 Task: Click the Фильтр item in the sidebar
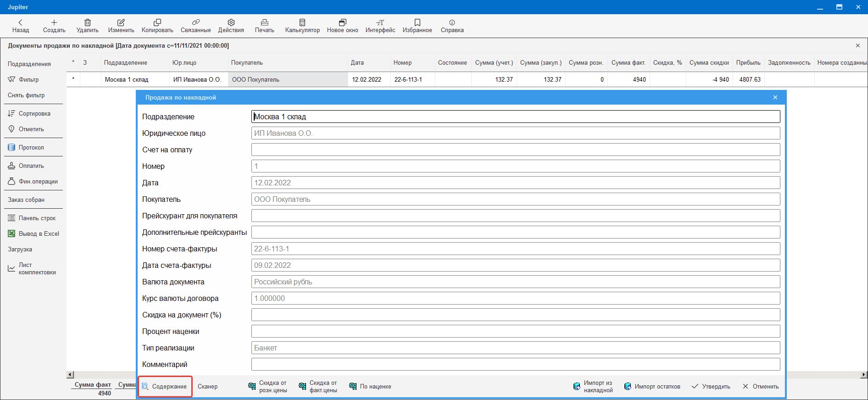[x=23, y=79]
